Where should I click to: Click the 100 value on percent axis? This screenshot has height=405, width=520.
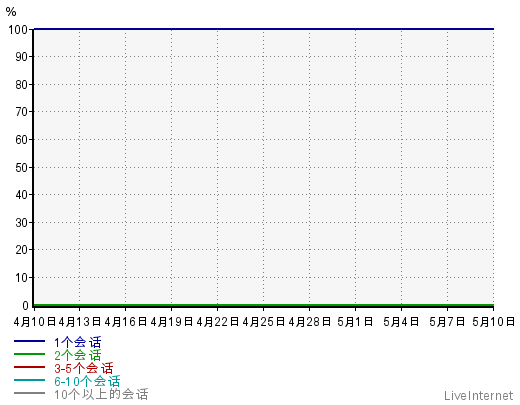pyautogui.click(x=18, y=30)
